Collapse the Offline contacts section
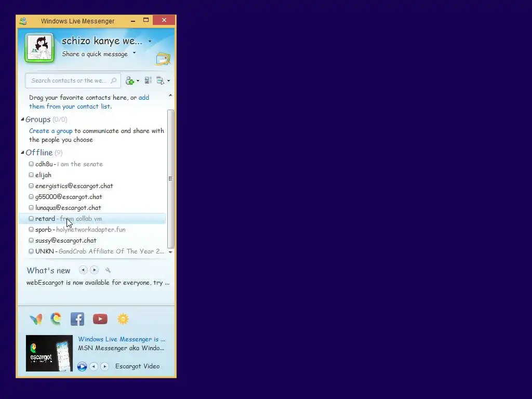The height and width of the screenshot is (399, 532). point(22,152)
